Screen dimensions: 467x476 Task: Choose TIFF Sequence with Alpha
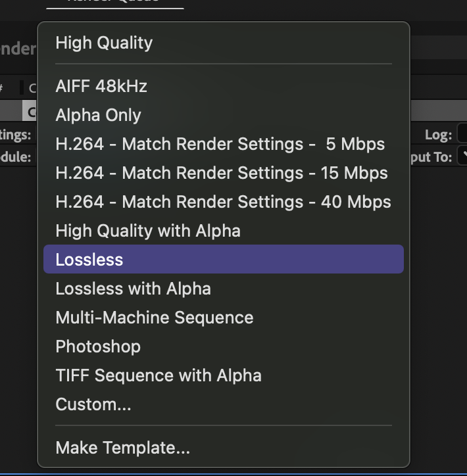(x=224, y=375)
